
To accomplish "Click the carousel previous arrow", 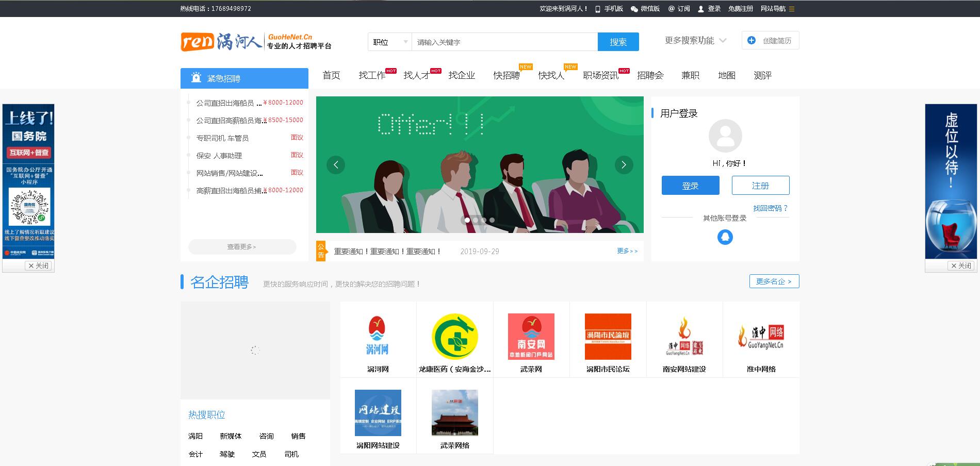I will [336, 165].
